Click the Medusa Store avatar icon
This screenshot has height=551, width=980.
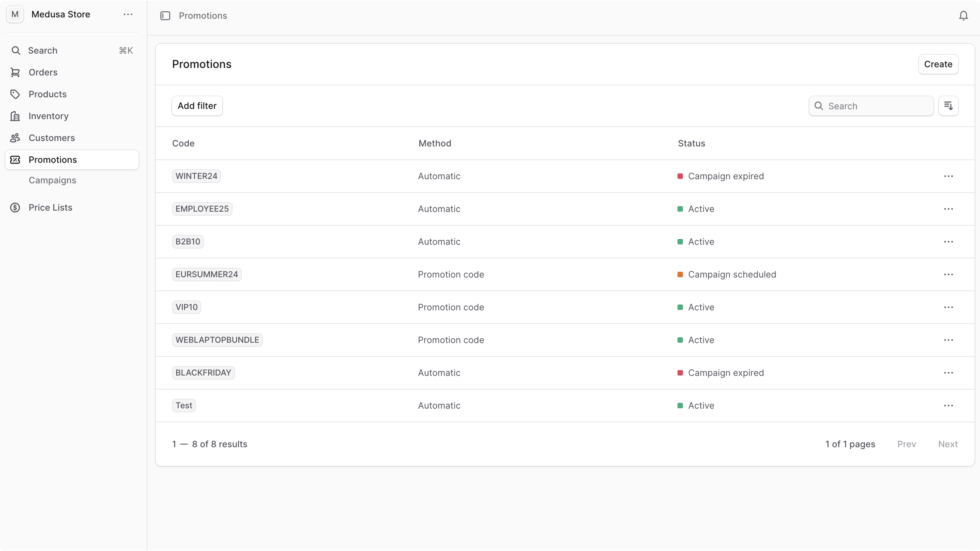(15, 14)
